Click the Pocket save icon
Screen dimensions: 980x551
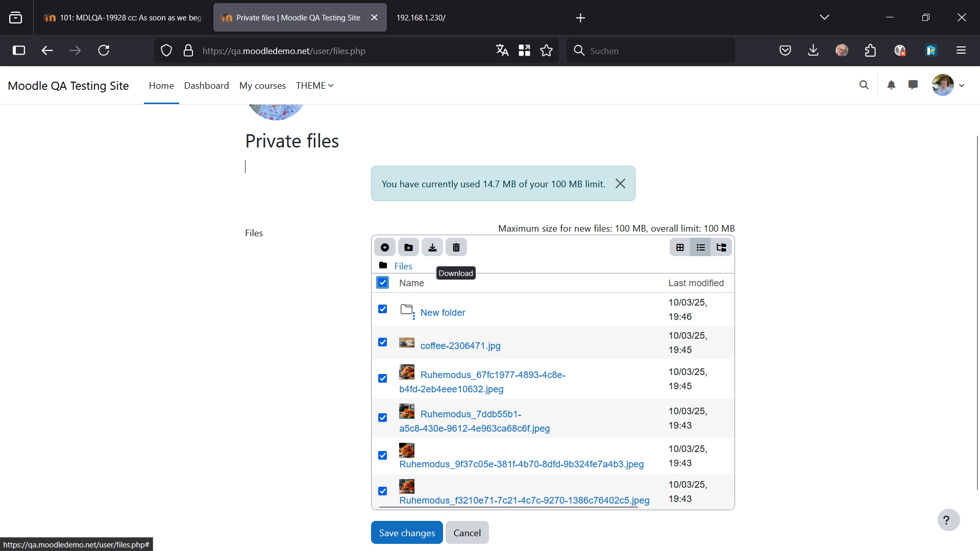click(x=786, y=51)
